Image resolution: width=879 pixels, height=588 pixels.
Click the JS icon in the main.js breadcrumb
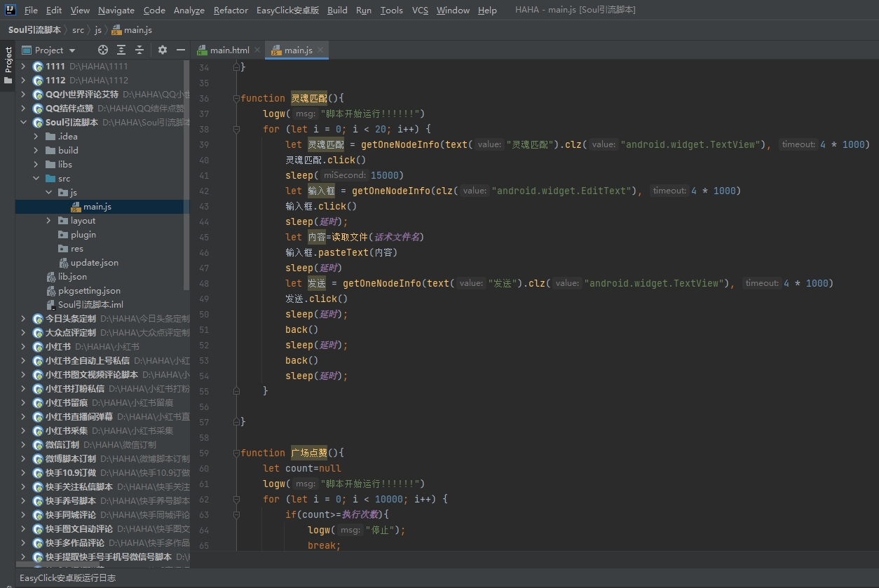[116, 30]
